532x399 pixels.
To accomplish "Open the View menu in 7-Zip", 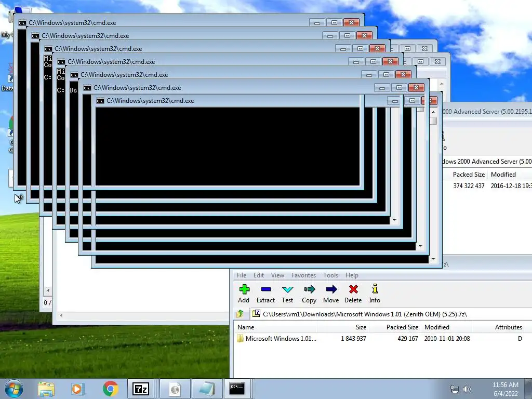I will [x=277, y=275].
